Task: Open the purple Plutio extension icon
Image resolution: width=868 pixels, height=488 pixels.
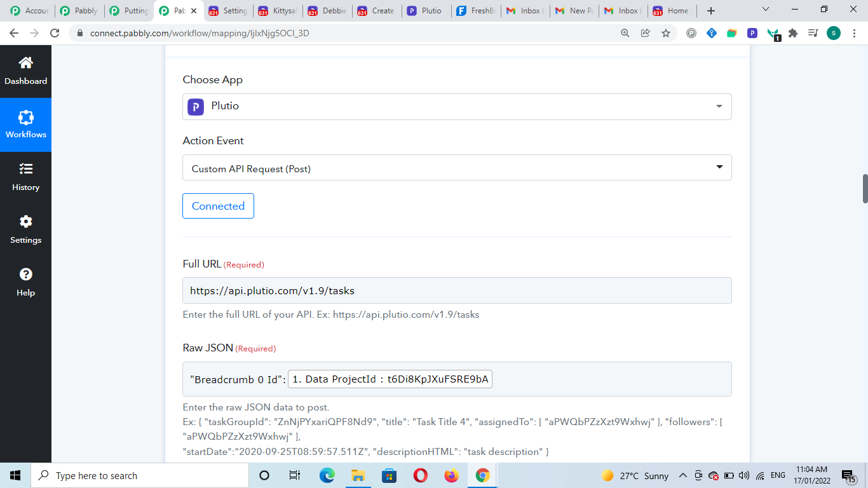Action: [x=752, y=33]
